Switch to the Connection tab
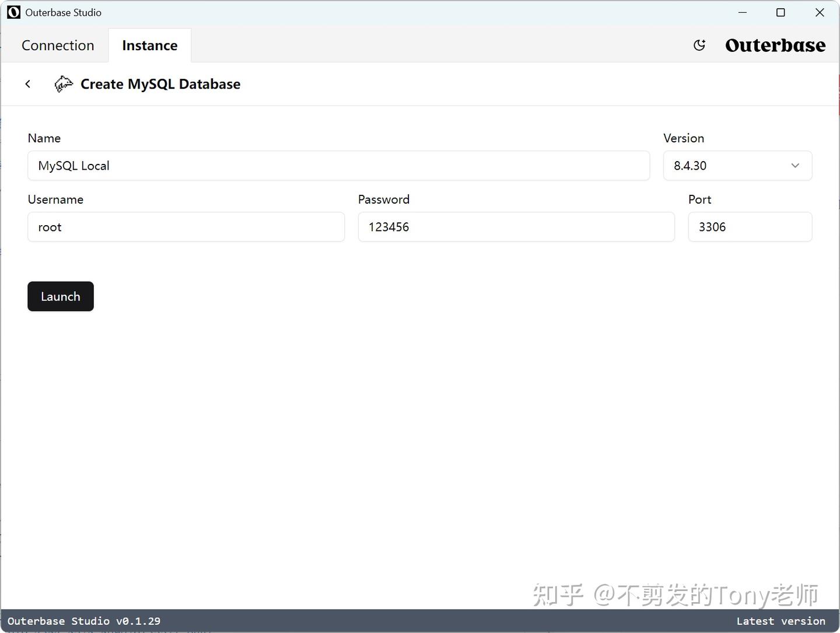Screen dimensions: 840x633 pyautogui.click(x=58, y=46)
